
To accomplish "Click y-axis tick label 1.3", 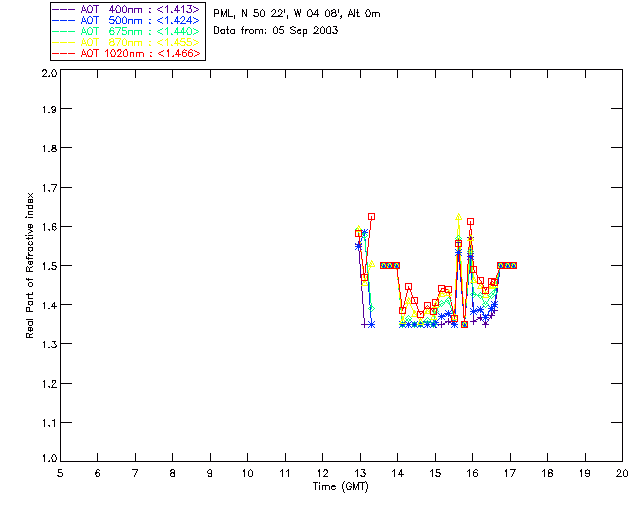I will (49, 344).
